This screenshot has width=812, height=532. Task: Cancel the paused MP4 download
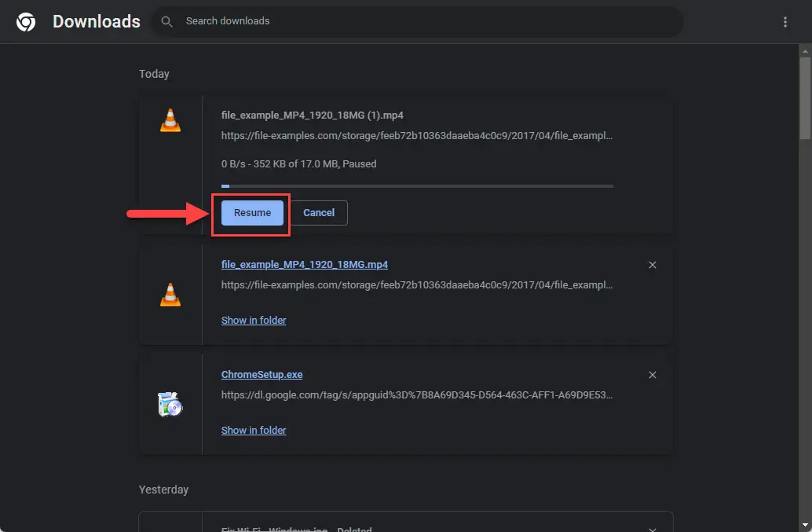[319, 213]
